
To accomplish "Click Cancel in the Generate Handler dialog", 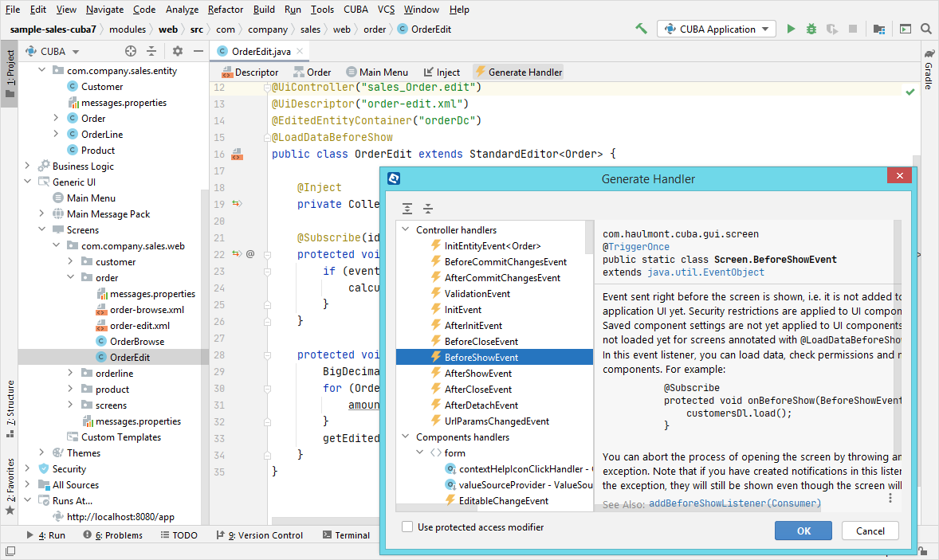I will click(x=870, y=531).
